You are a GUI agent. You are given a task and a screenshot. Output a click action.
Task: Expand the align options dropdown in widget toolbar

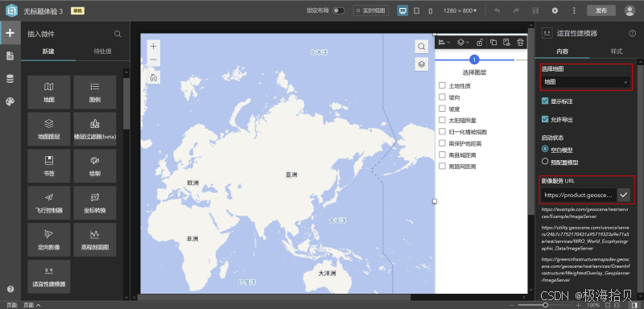click(x=444, y=43)
